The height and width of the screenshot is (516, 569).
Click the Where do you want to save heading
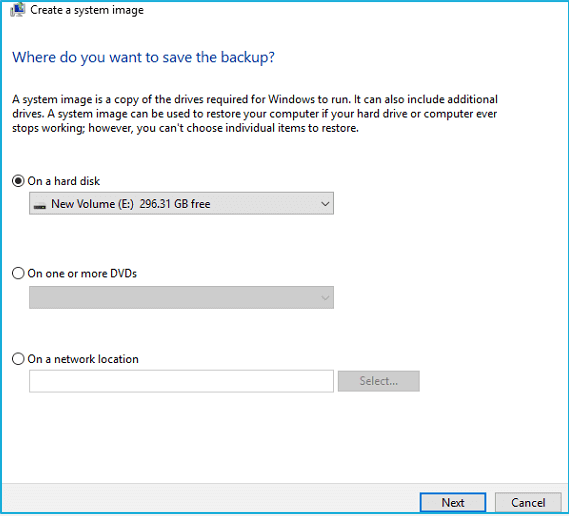coord(143,57)
